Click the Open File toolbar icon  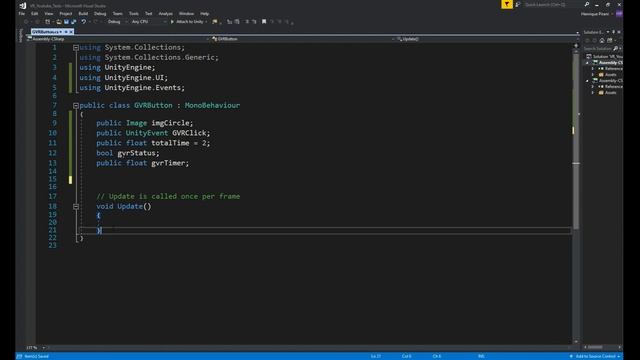coord(59,22)
